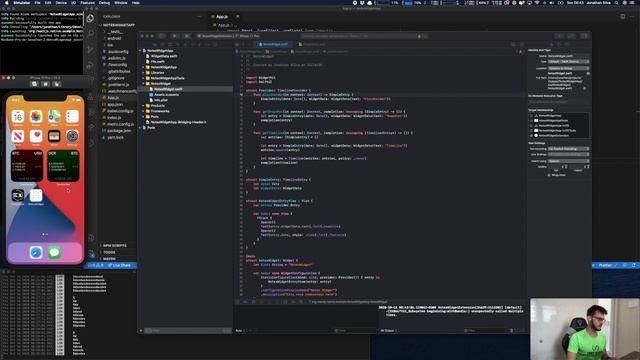Image resolution: width=640 pixels, height=360 pixels.
Task: Toggle NotesWidgetApp-tvOSTests target membership checkbox
Action: coord(531,131)
